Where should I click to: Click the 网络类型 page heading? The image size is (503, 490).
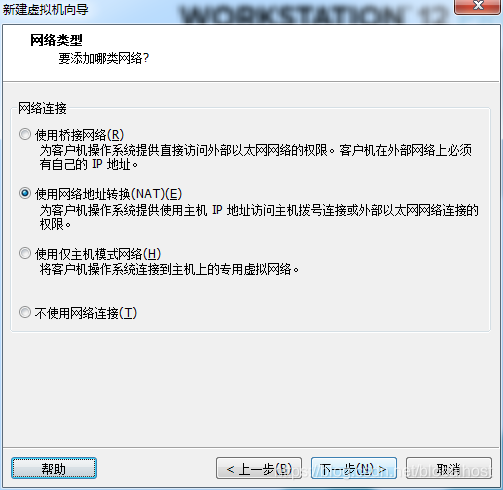pos(56,40)
